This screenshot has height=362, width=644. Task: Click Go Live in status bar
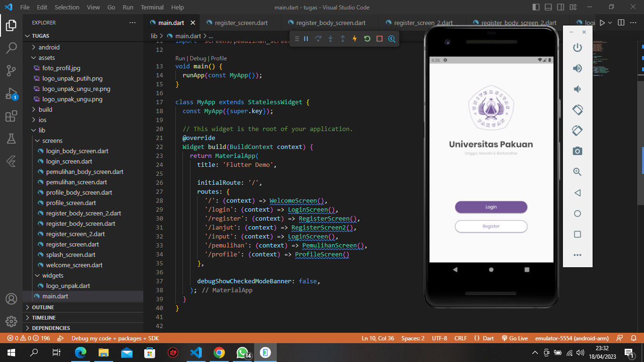coord(514,338)
